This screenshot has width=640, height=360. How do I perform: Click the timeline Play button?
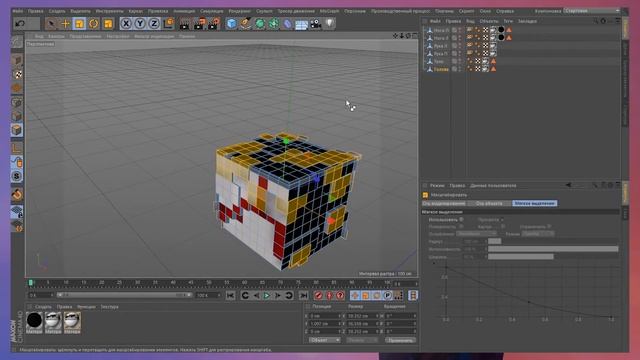pyautogui.click(x=267, y=296)
